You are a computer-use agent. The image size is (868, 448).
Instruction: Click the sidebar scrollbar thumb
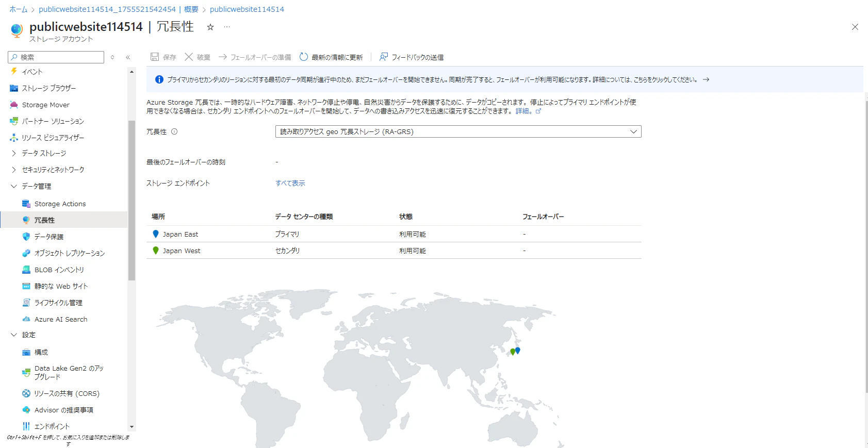pos(132,200)
